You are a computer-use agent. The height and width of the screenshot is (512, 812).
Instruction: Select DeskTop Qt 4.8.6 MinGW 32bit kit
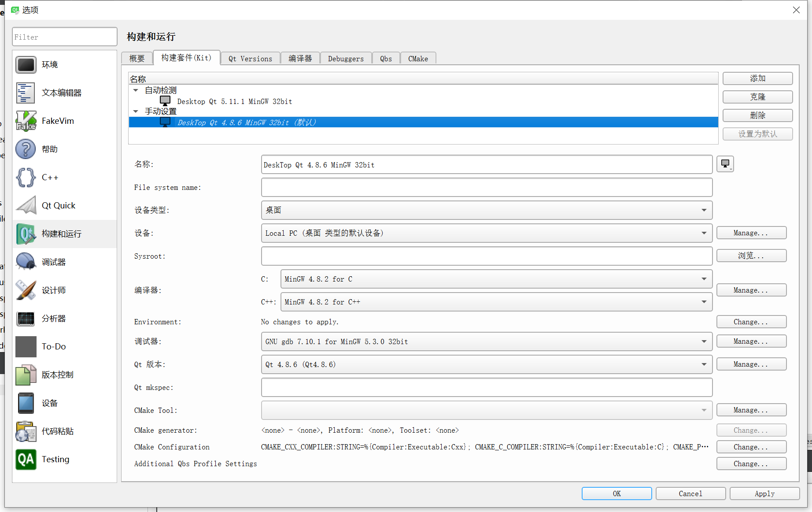tap(423, 122)
